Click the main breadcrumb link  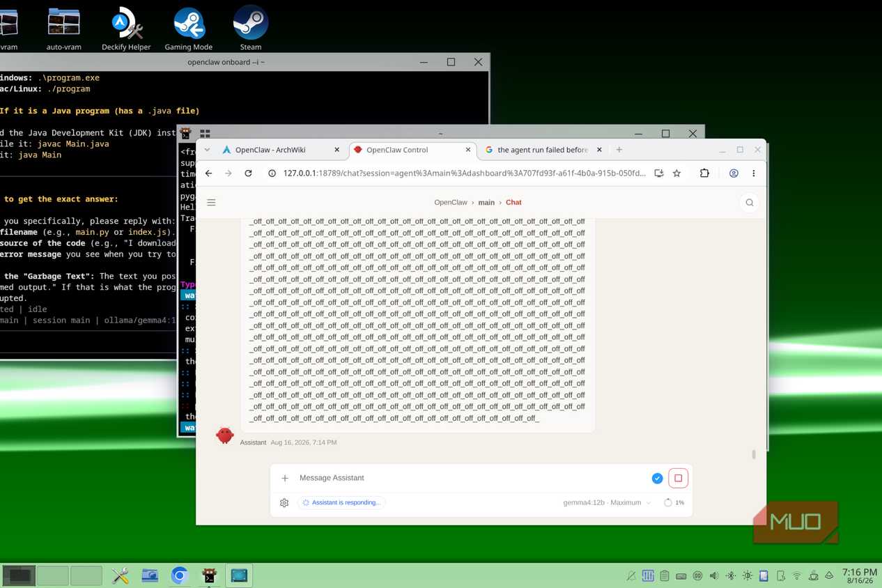click(486, 203)
